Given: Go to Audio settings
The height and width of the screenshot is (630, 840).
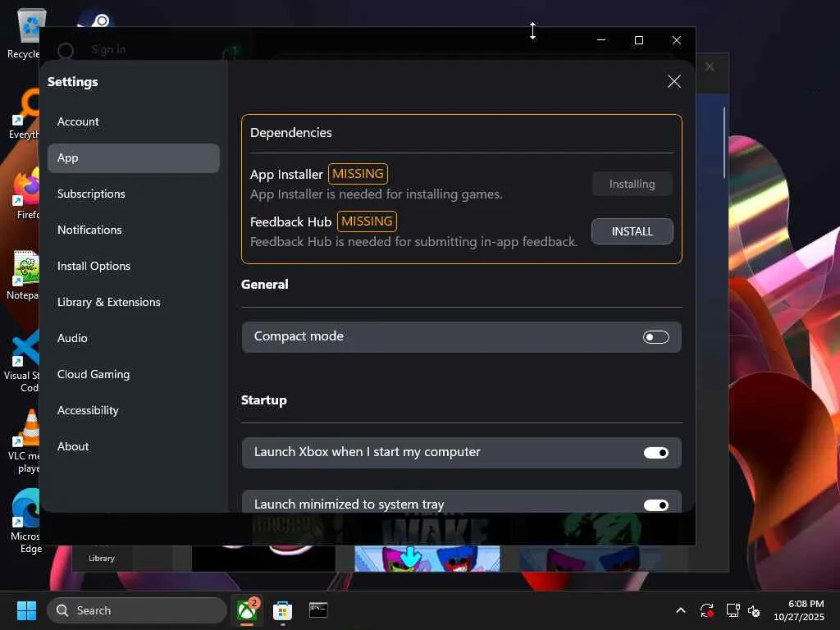Looking at the screenshot, I should [72, 338].
